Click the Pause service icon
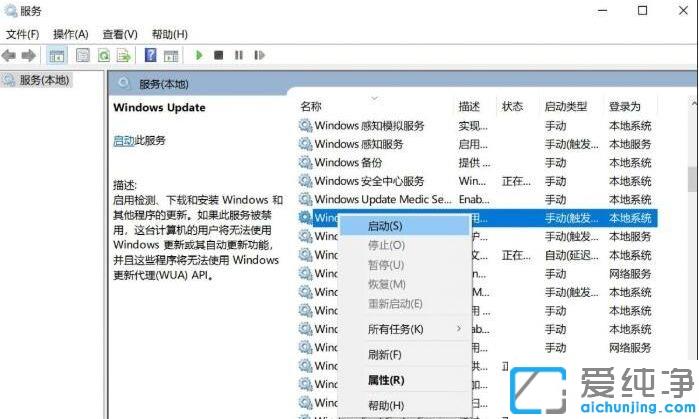Image resolution: width=699 pixels, height=419 pixels. [239, 55]
